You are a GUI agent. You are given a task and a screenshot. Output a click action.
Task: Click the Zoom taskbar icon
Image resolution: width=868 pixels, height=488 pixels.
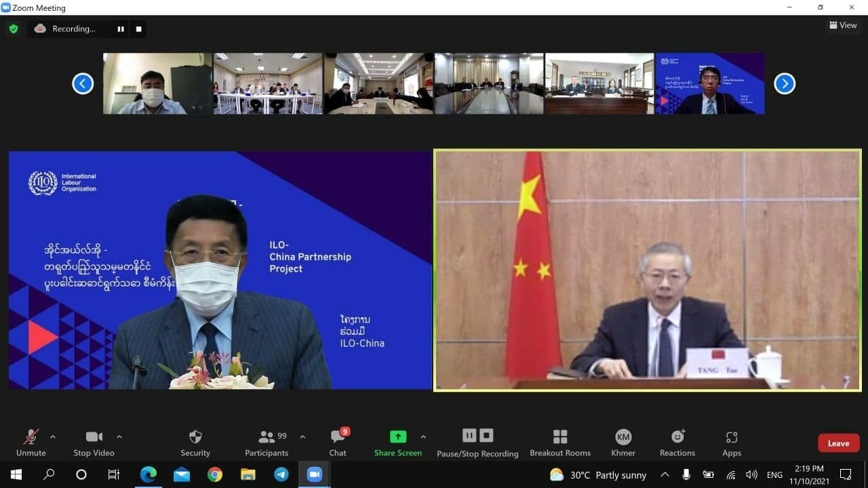coord(314,474)
